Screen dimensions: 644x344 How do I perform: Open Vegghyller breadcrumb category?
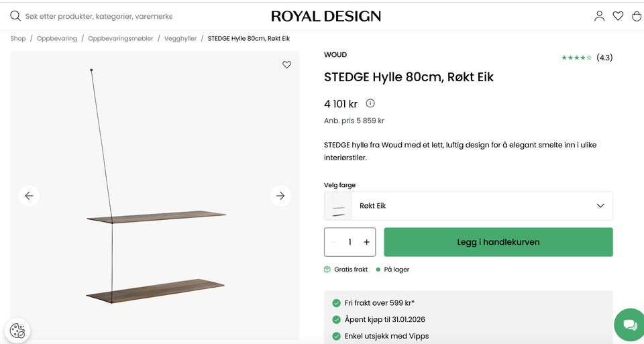click(180, 39)
